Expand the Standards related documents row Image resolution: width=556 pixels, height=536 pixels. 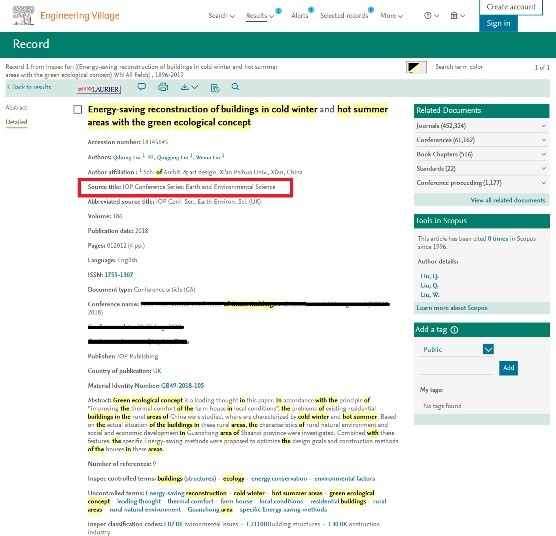(x=481, y=169)
